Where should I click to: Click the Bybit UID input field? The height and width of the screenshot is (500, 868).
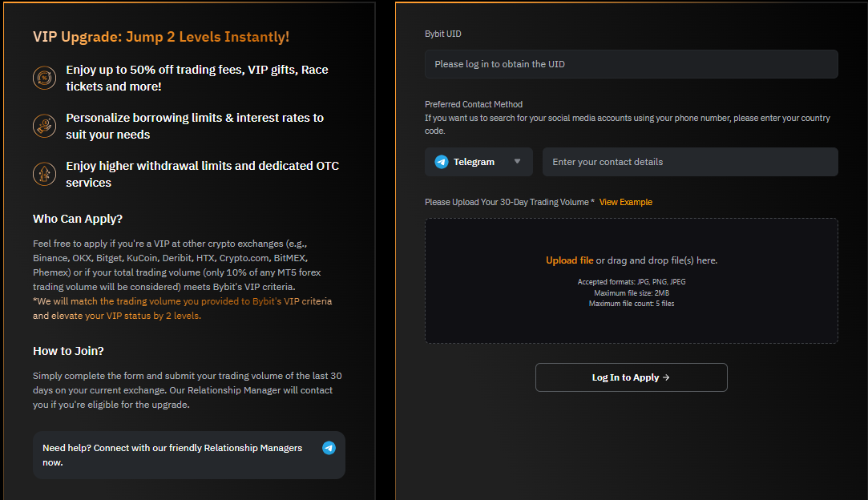pyautogui.click(x=631, y=64)
